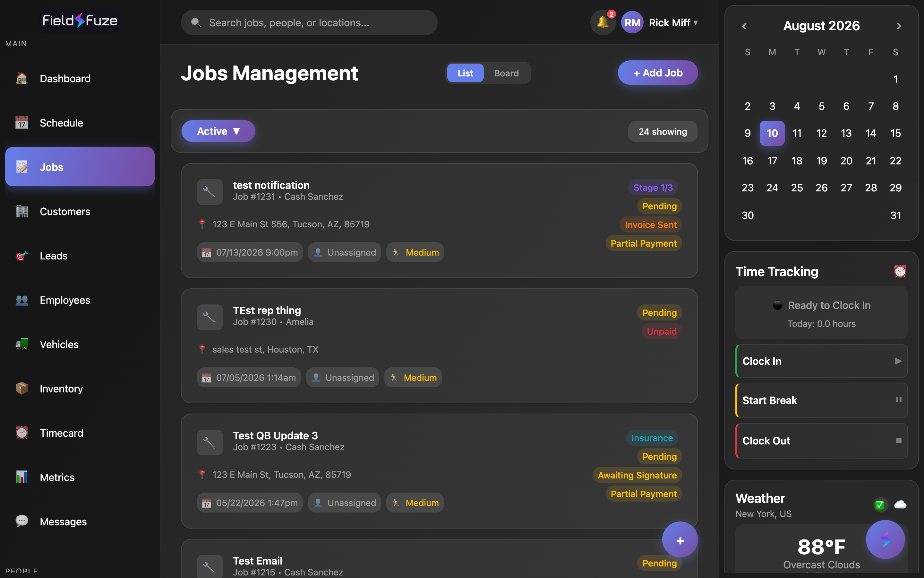Image resolution: width=924 pixels, height=578 pixels.
Task: Select August 17 in calendar
Action: pyautogui.click(x=772, y=161)
